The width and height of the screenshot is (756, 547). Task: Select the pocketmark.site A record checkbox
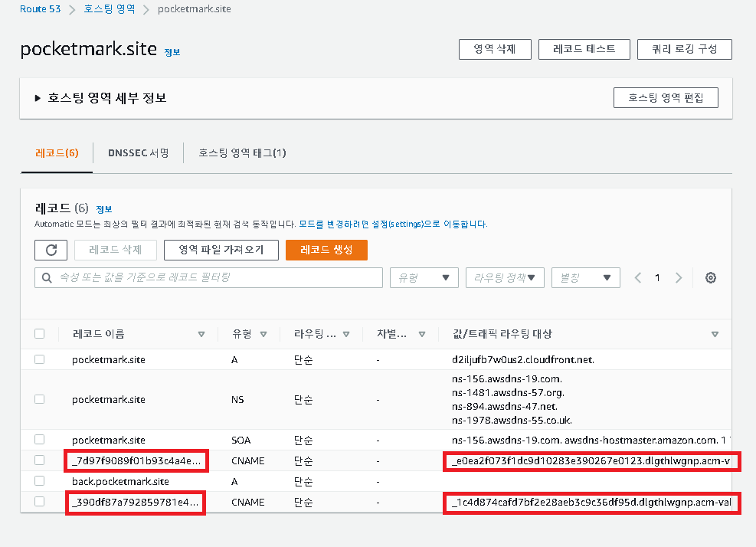point(40,359)
